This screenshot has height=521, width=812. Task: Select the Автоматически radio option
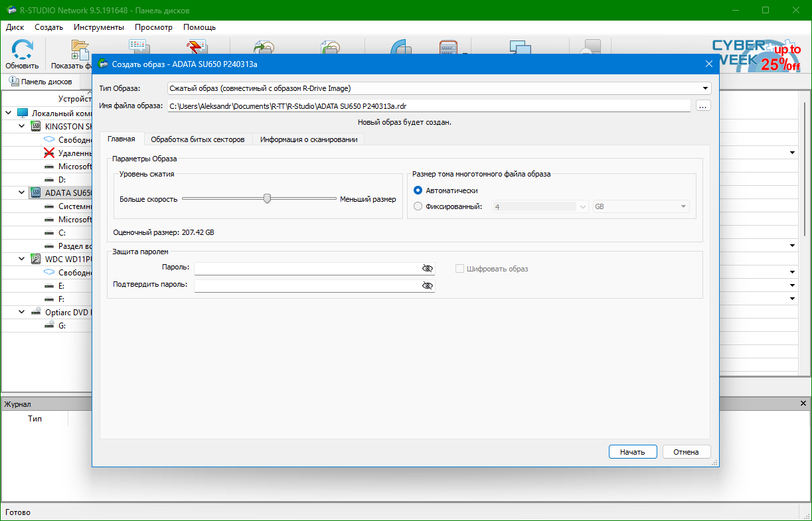pos(418,190)
